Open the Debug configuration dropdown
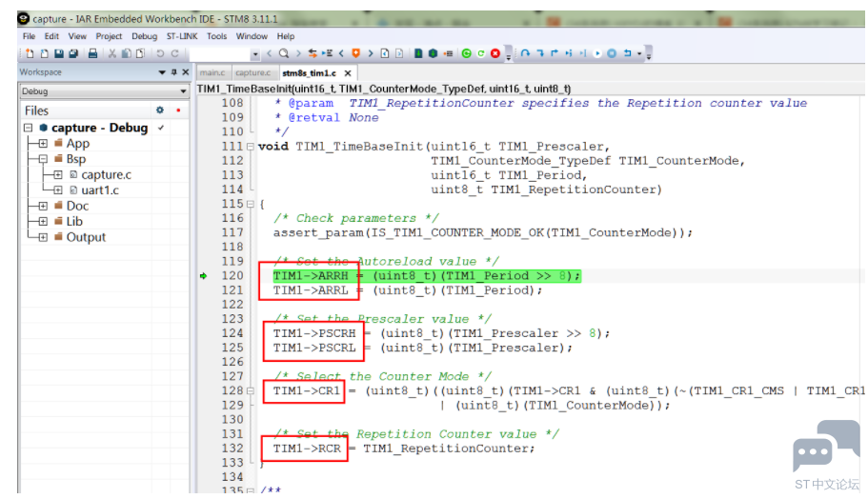 coord(183,91)
